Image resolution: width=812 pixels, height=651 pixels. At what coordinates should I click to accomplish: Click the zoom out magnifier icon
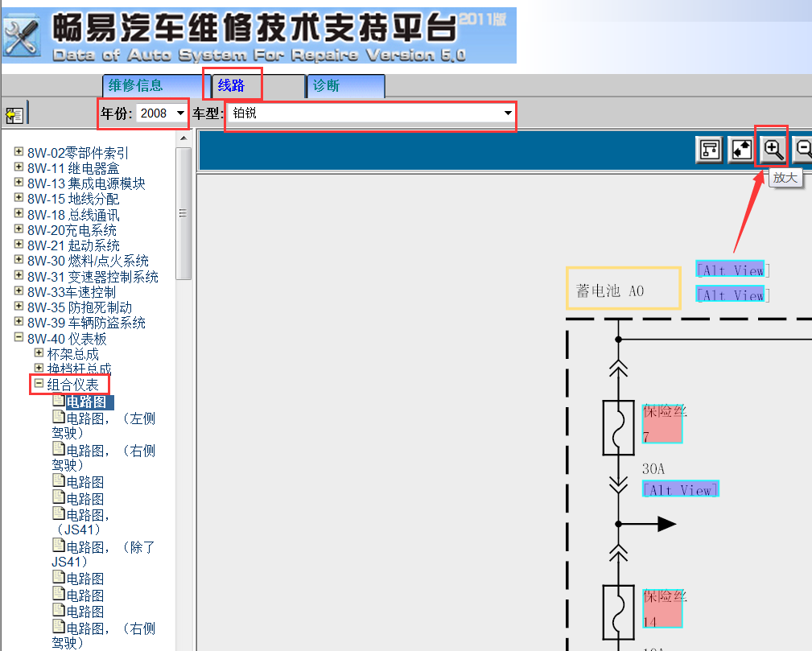point(803,150)
